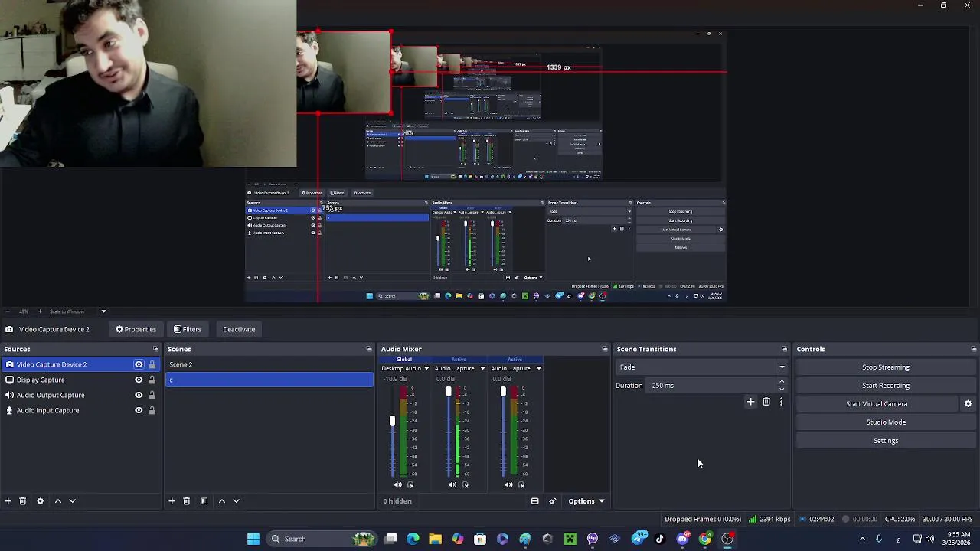The height and width of the screenshot is (551, 980).
Task: Mute third Audio Capture channel speaker icon
Action: (508, 484)
